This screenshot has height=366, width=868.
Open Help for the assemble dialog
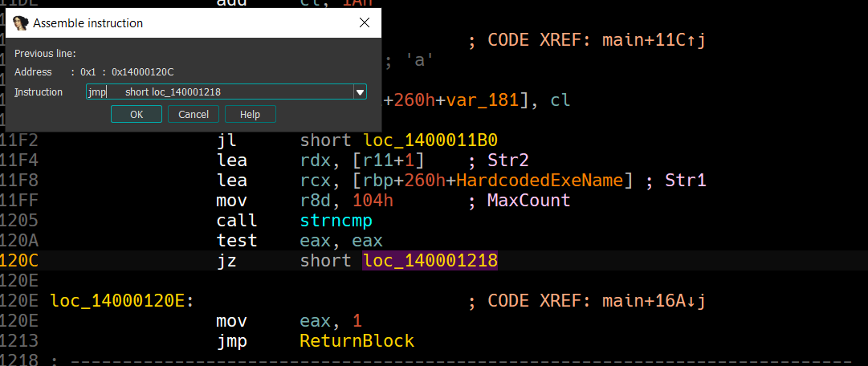[250, 115]
